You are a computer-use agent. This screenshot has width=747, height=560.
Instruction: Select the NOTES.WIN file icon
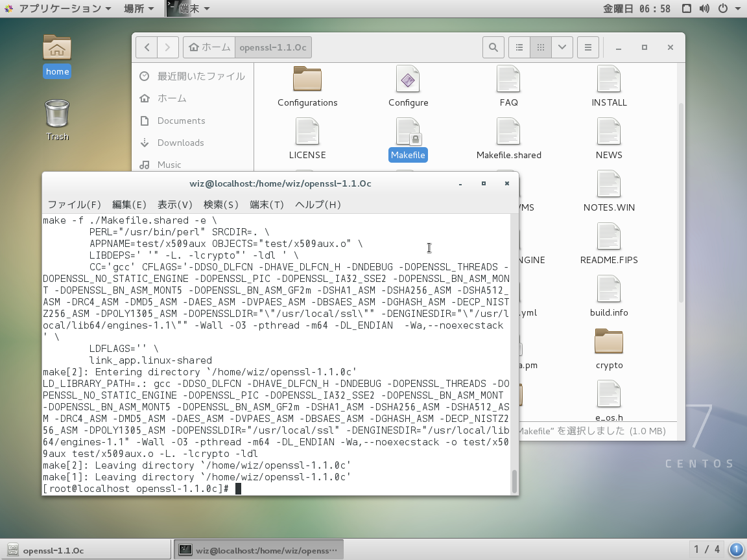(x=609, y=184)
